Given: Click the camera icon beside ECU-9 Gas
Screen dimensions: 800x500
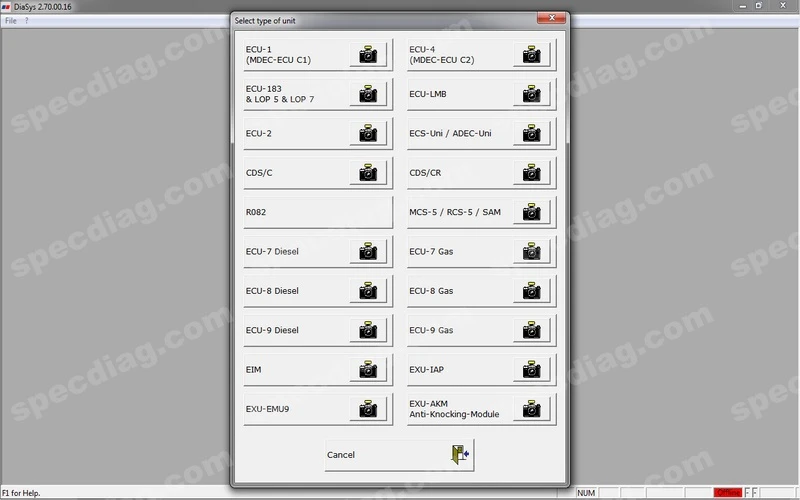Looking at the screenshot, I should [x=531, y=330].
